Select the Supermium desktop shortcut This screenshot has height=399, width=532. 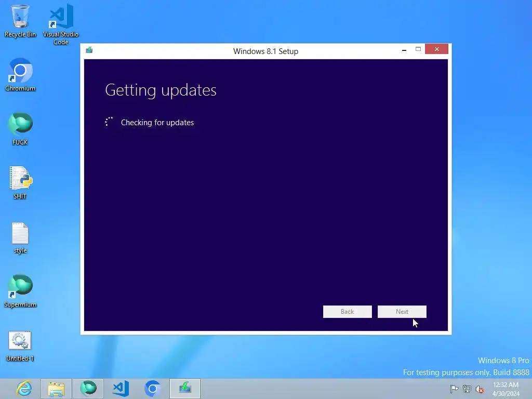[20, 291]
